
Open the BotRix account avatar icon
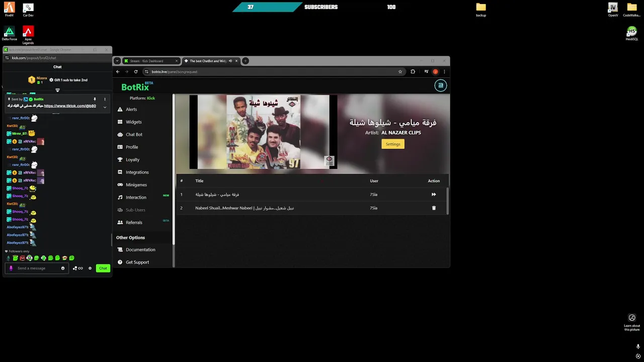(x=441, y=85)
